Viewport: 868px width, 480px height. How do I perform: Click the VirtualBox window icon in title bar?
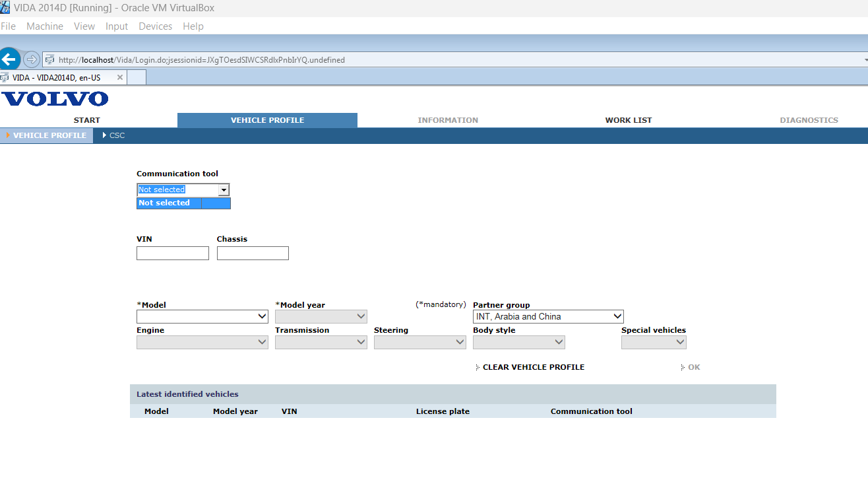[x=6, y=8]
